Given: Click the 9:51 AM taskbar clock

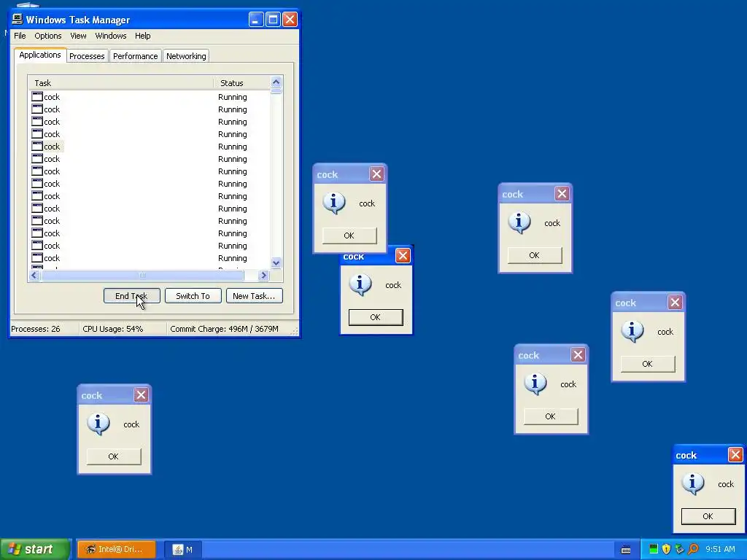Looking at the screenshot, I should (x=720, y=549).
